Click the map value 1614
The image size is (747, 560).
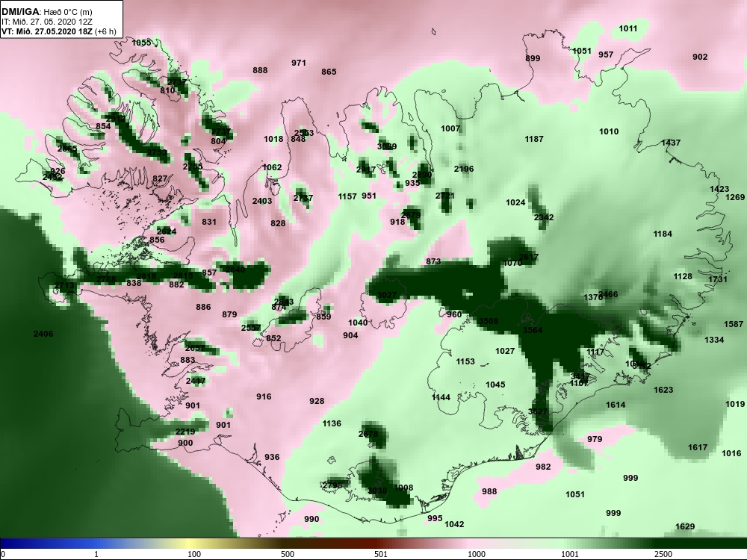(x=616, y=405)
